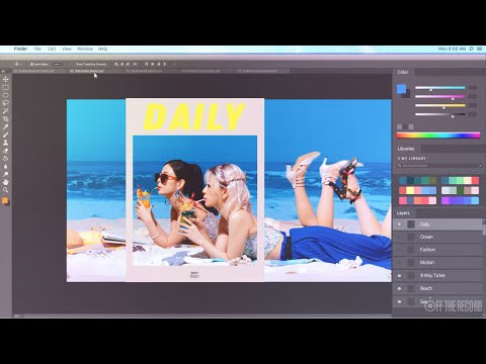Viewport: 486px width, 364px height.
Task: Select the Brush tool
Action: [x=5, y=135]
